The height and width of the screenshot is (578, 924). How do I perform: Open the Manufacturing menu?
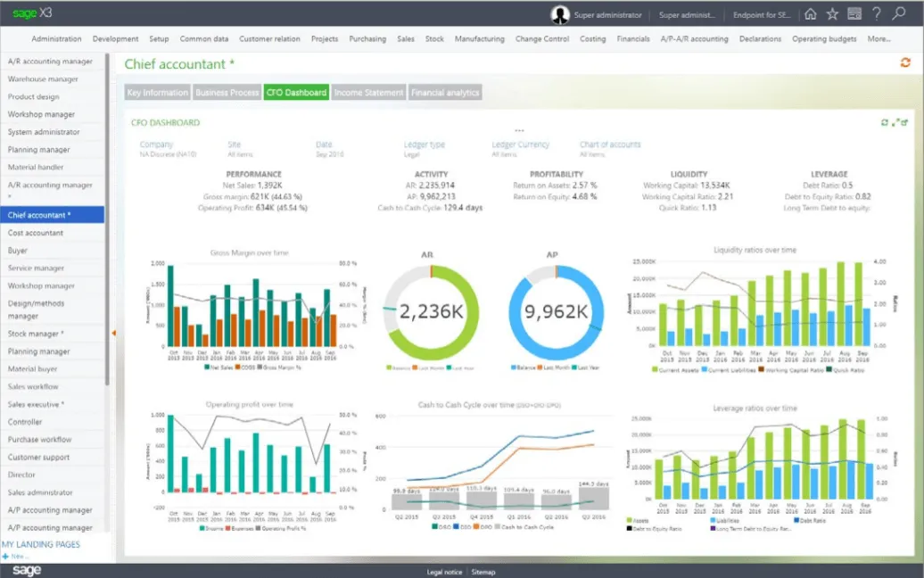coord(479,39)
